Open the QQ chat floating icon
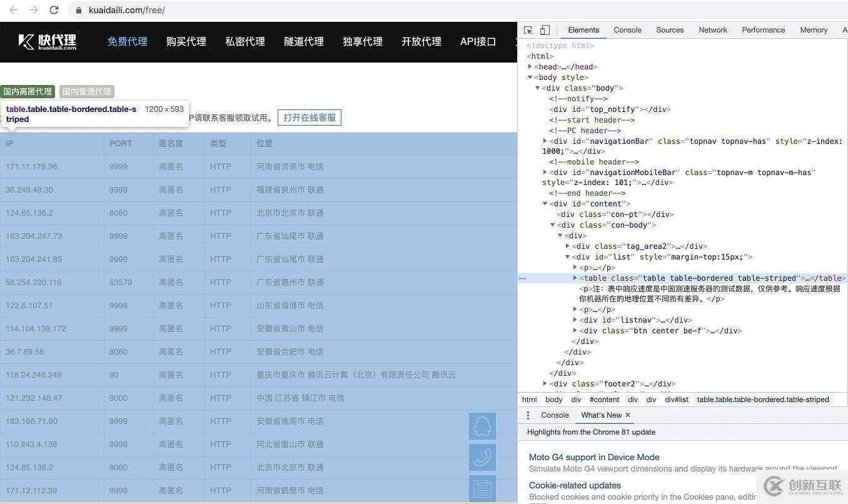 (x=482, y=426)
